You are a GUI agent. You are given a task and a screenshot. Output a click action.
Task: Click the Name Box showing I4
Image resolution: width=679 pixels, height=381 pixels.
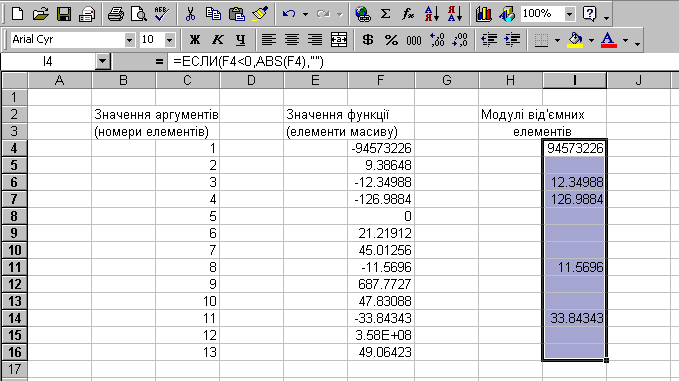tap(48, 62)
